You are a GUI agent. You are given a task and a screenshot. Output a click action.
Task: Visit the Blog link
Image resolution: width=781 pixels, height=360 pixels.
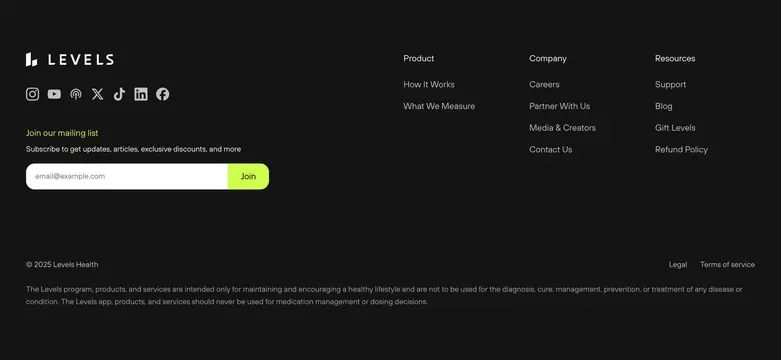point(663,106)
